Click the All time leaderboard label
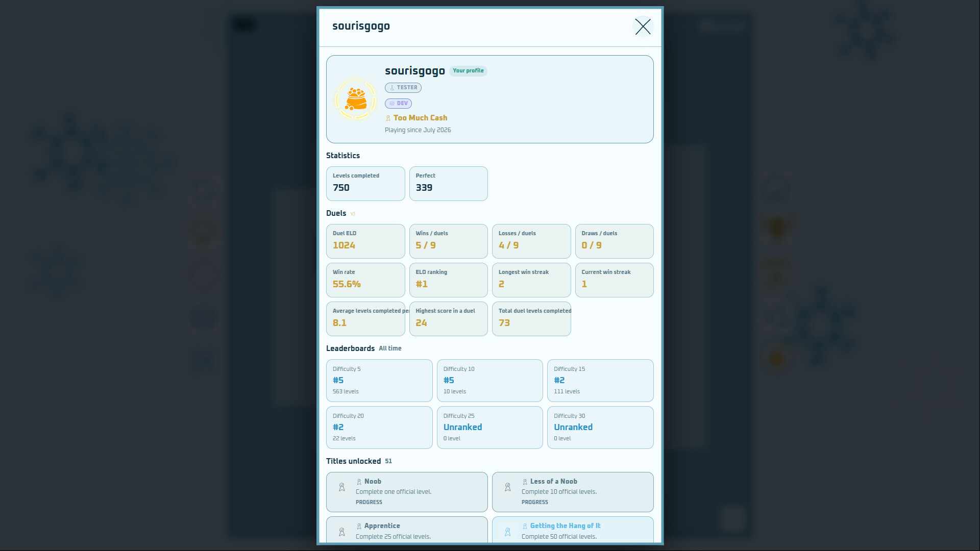This screenshot has width=980, height=551. pos(390,348)
